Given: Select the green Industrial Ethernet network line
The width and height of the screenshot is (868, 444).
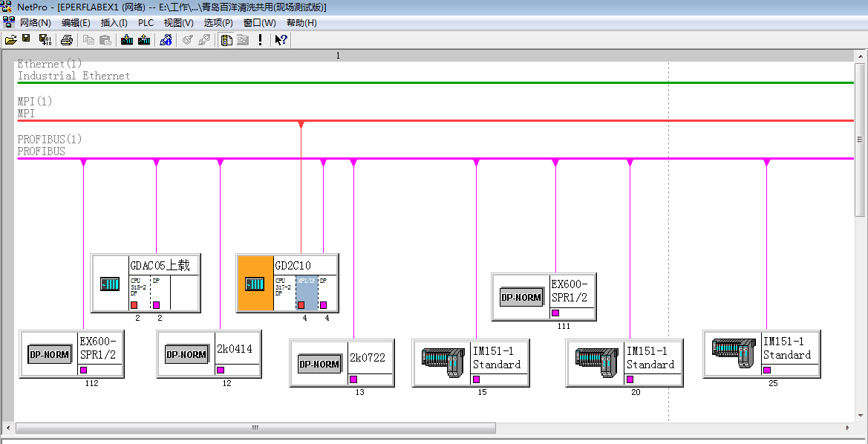Looking at the screenshot, I should (x=435, y=82).
